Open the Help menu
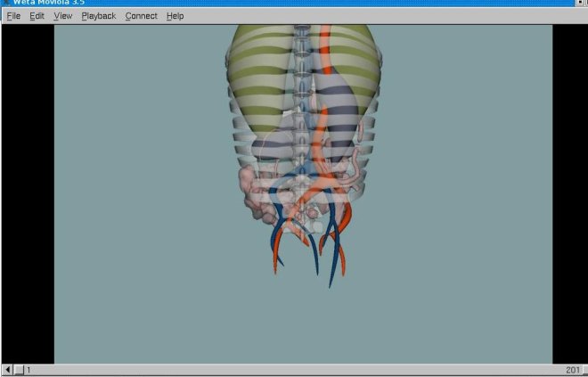Screen dimensions: 588x377 (x=176, y=16)
